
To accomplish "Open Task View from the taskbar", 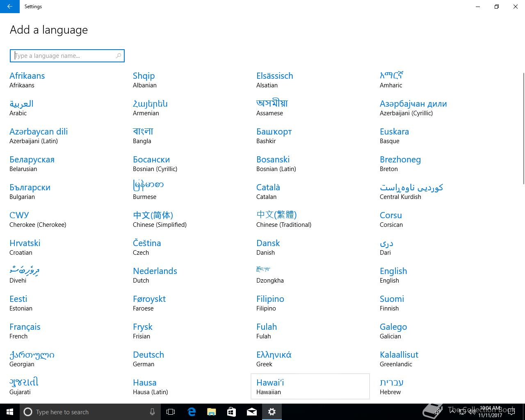I will coord(171,412).
